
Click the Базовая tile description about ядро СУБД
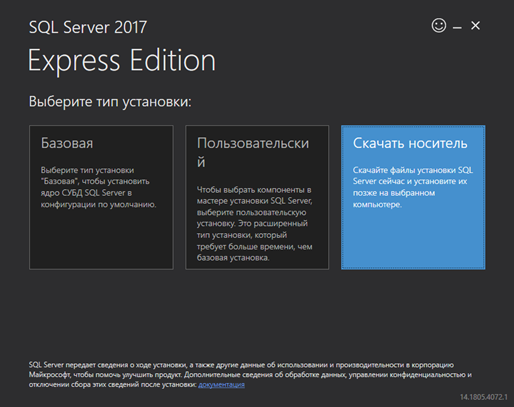click(98, 187)
